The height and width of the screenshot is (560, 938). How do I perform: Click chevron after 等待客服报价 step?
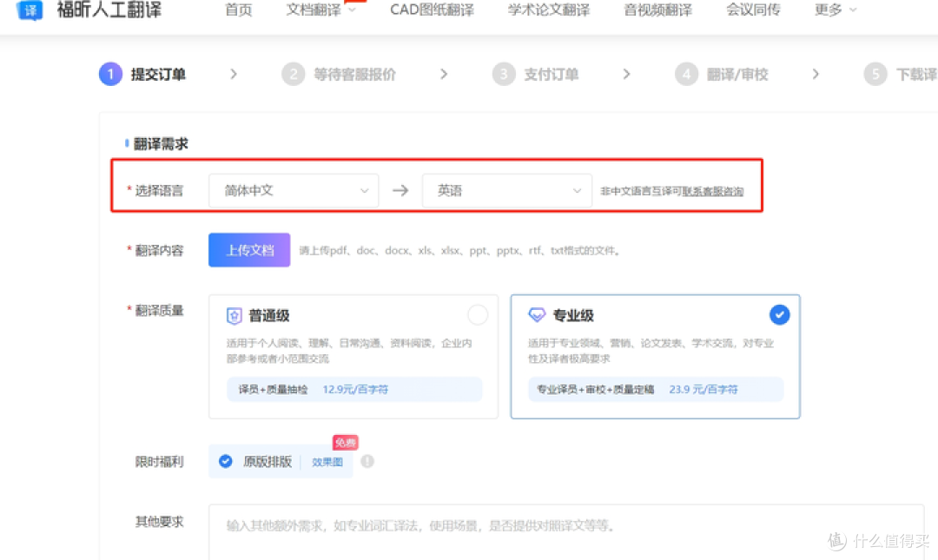pos(443,74)
